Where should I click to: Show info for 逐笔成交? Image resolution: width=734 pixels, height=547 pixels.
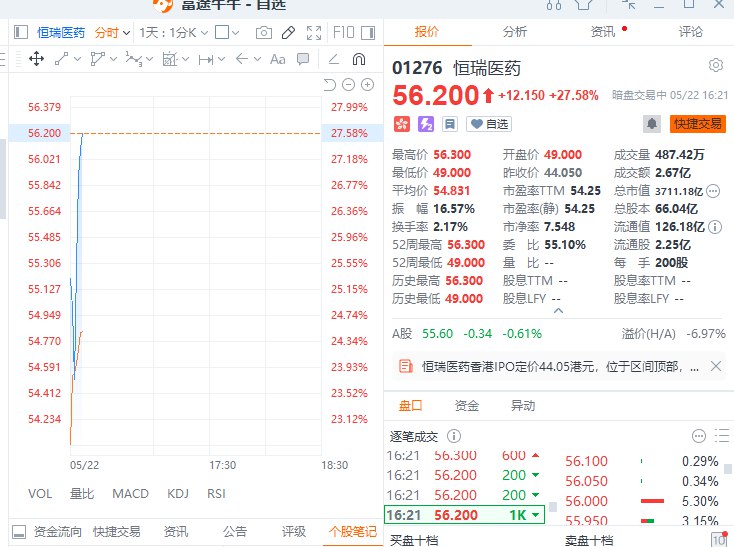(454, 436)
